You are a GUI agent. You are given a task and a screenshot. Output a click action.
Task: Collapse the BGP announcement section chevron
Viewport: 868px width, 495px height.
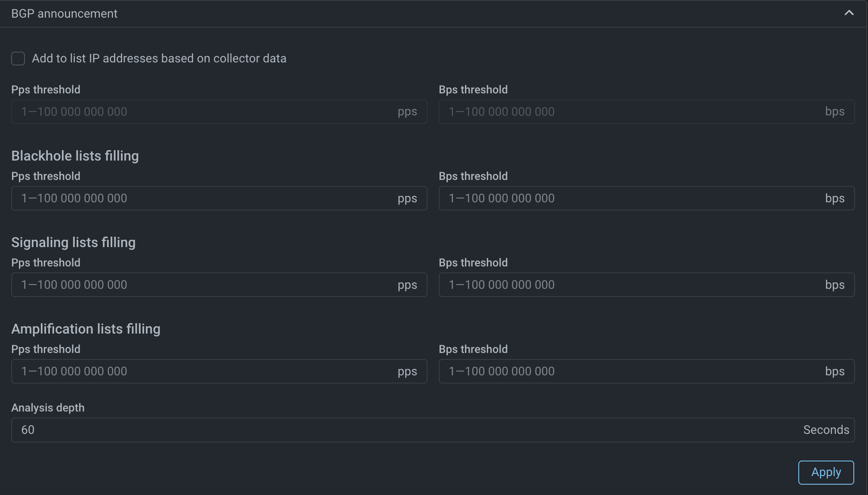click(849, 13)
